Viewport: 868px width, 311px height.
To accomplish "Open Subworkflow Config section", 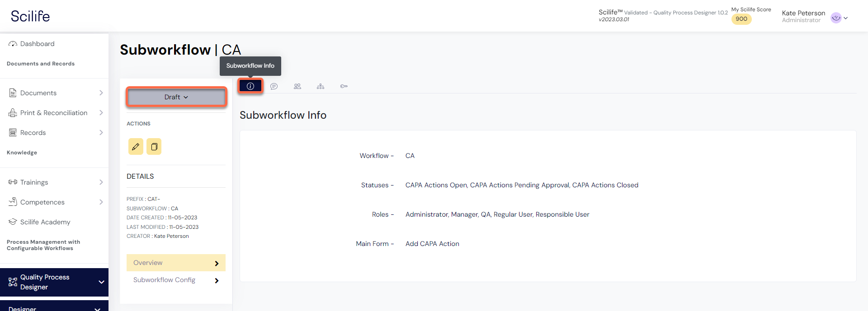I will pyautogui.click(x=176, y=280).
